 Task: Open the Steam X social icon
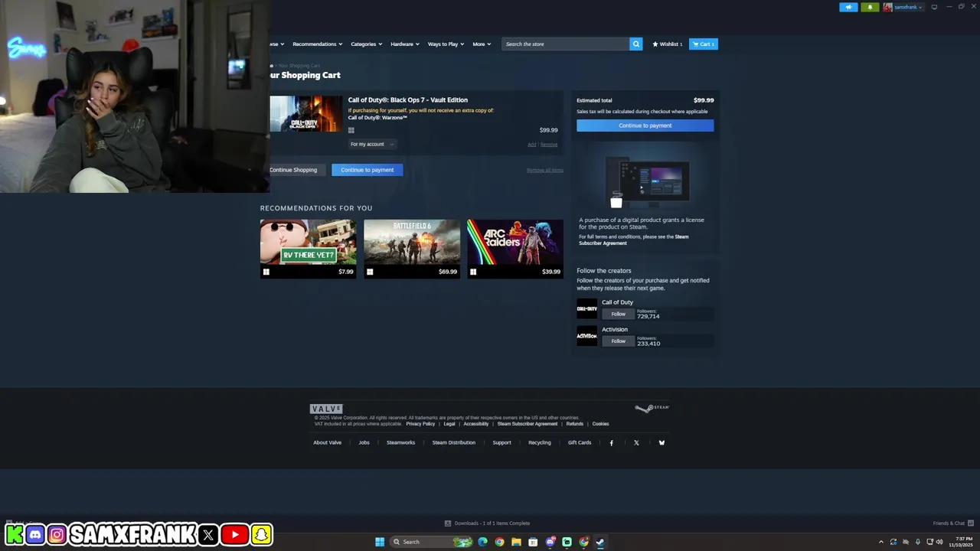point(636,442)
